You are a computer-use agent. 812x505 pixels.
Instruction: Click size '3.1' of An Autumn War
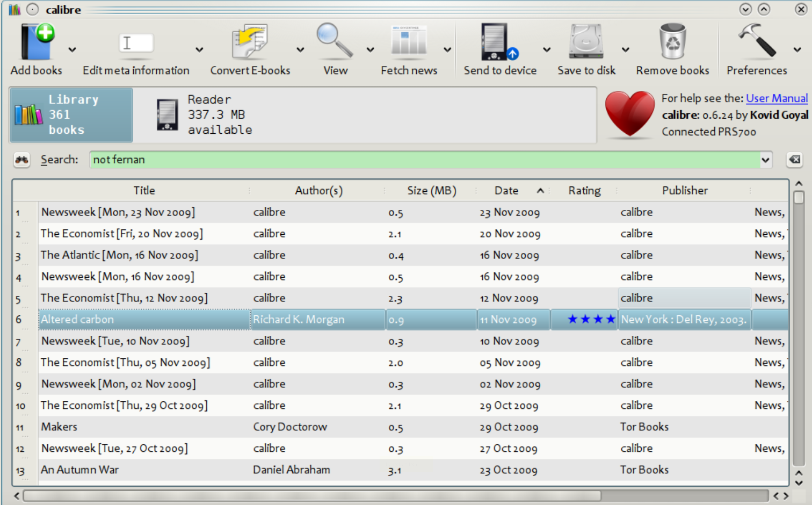pyautogui.click(x=395, y=471)
